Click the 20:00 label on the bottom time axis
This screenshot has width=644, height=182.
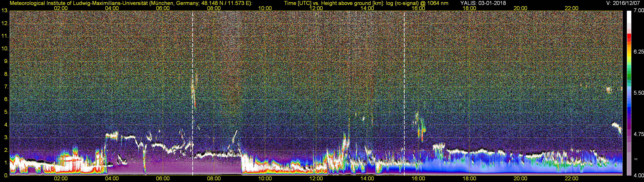click(x=521, y=179)
